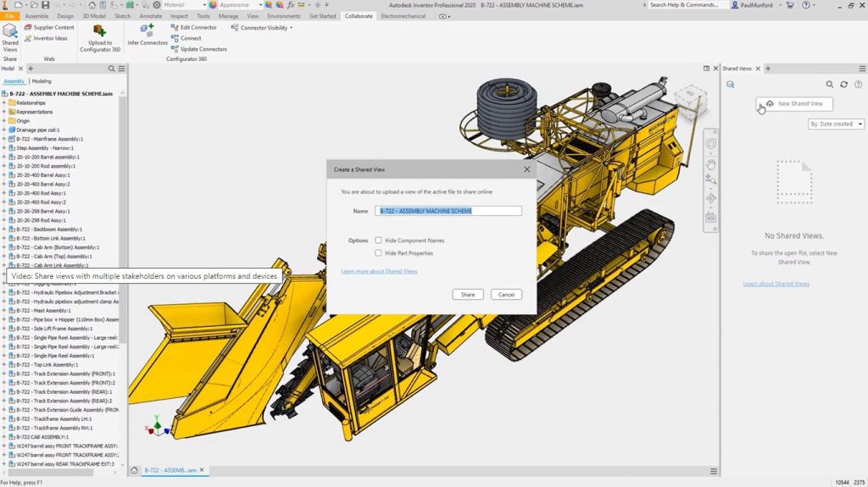Expand B-722 - Mainframe Assembly:1 node

pyautogui.click(x=4, y=139)
